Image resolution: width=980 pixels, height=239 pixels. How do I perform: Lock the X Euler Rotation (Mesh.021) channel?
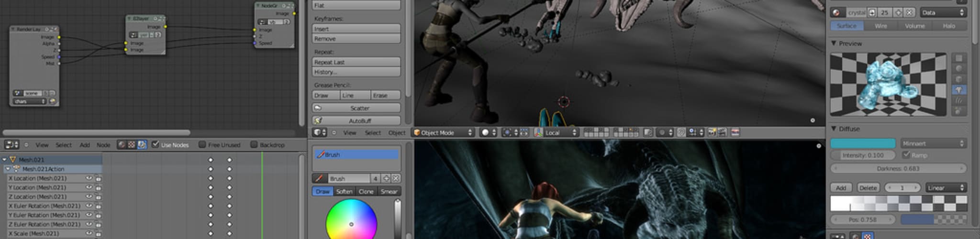[98, 206]
